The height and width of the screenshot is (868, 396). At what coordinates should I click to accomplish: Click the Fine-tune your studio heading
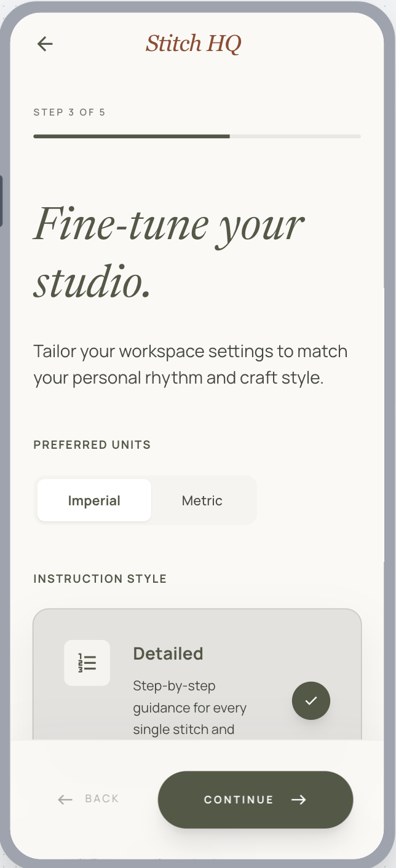coord(168,253)
